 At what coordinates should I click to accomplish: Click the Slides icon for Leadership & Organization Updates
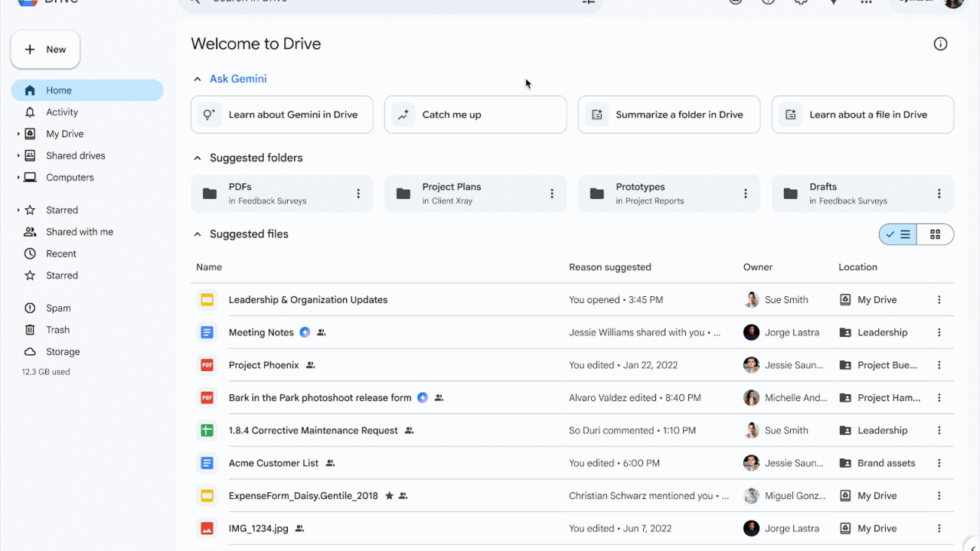coord(207,300)
